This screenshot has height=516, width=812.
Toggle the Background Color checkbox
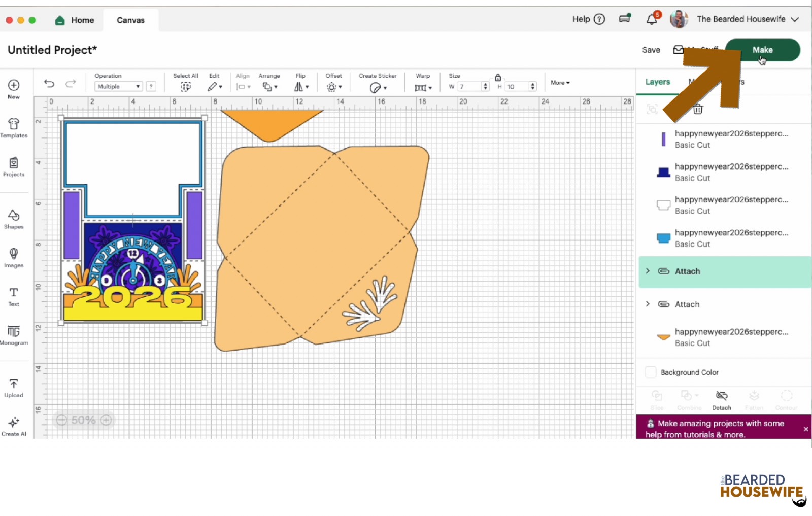coord(650,372)
